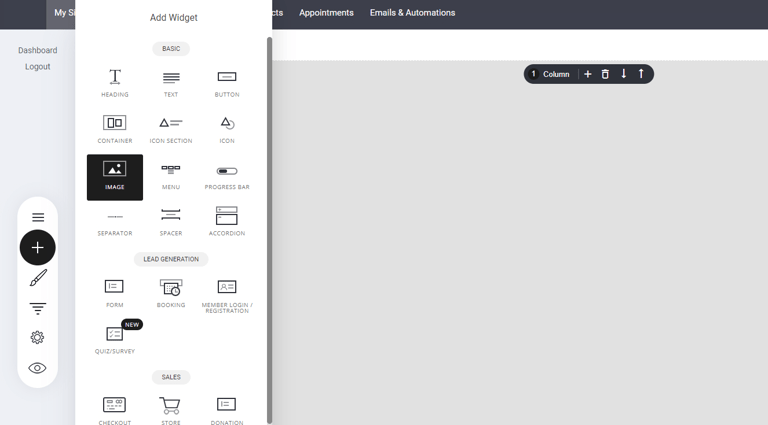768x425 pixels.
Task: Move the column up with the arrow
Action: (x=641, y=74)
